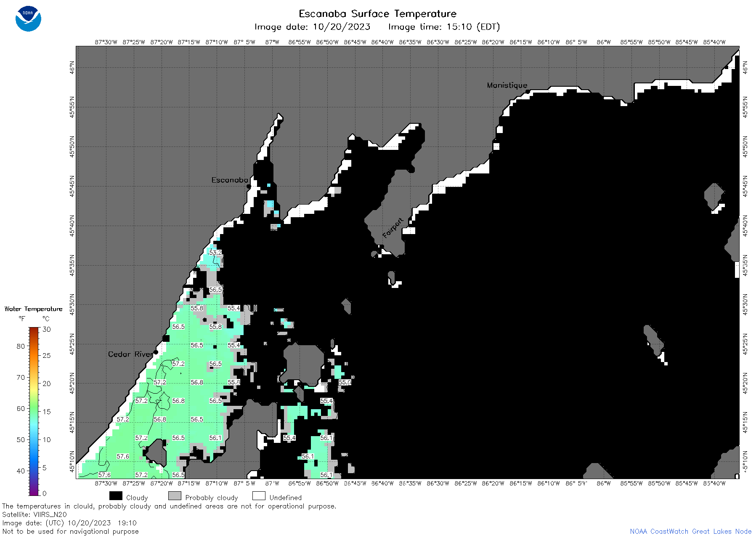Click the 'Manistique' map label
The height and width of the screenshot is (538, 756).
[x=507, y=85]
